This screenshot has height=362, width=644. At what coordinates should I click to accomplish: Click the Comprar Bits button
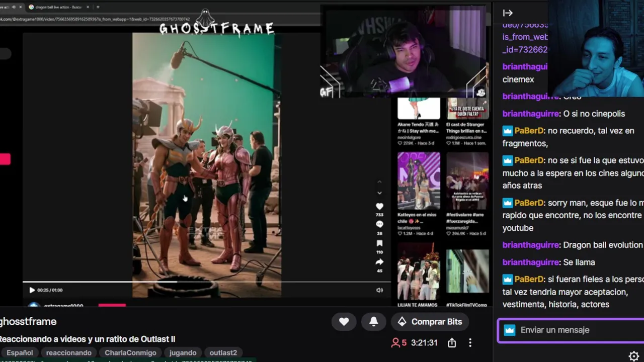pos(430,322)
